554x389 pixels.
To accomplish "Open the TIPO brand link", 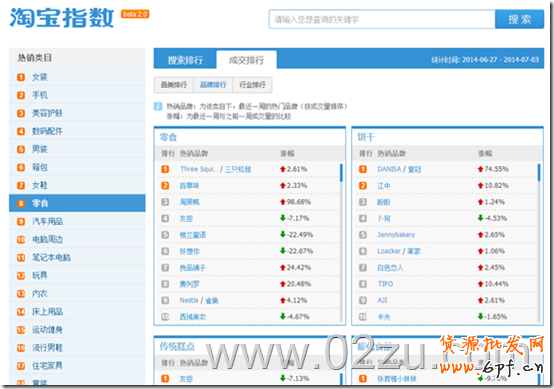I will [x=385, y=284].
